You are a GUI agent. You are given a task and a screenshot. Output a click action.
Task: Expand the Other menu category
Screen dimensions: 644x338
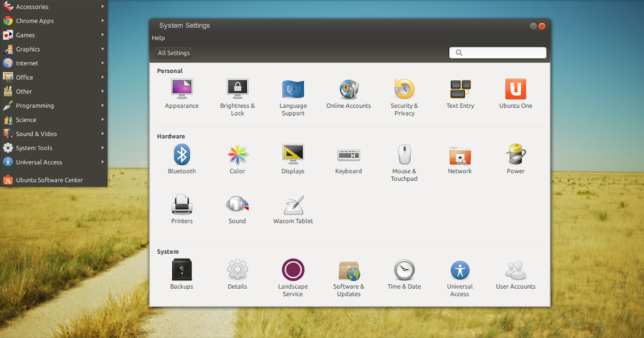point(54,92)
